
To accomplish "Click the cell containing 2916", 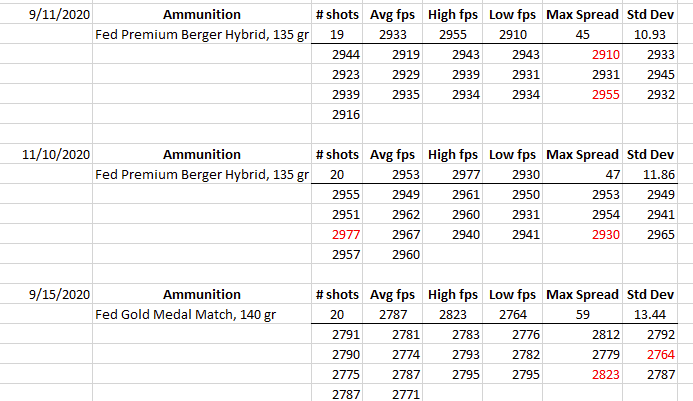I will [x=345, y=115].
